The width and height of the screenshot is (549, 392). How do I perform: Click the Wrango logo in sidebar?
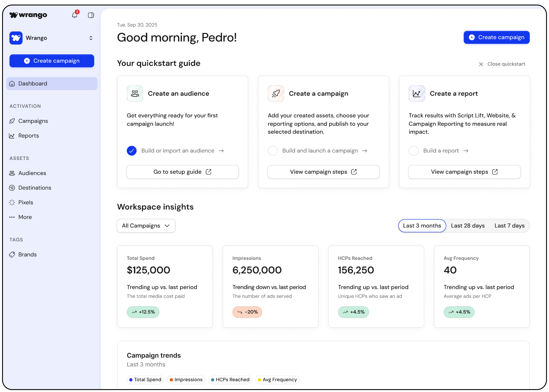coord(28,15)
